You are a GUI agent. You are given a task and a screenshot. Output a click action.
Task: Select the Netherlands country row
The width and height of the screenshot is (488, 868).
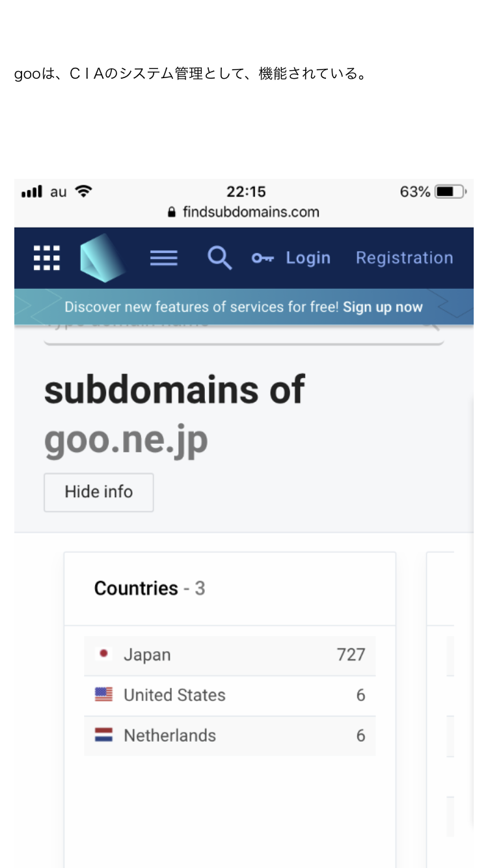(x=230, y=736)
